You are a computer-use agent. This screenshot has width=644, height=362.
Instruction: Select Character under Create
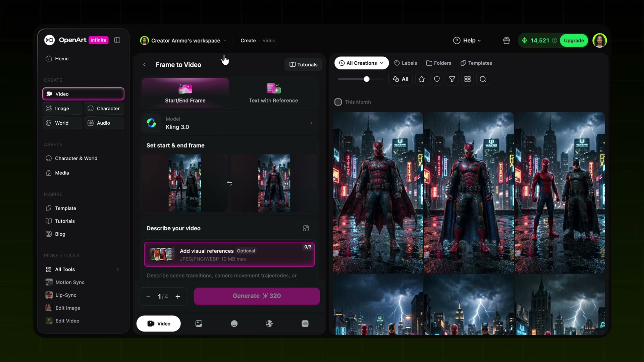[104, 109]
